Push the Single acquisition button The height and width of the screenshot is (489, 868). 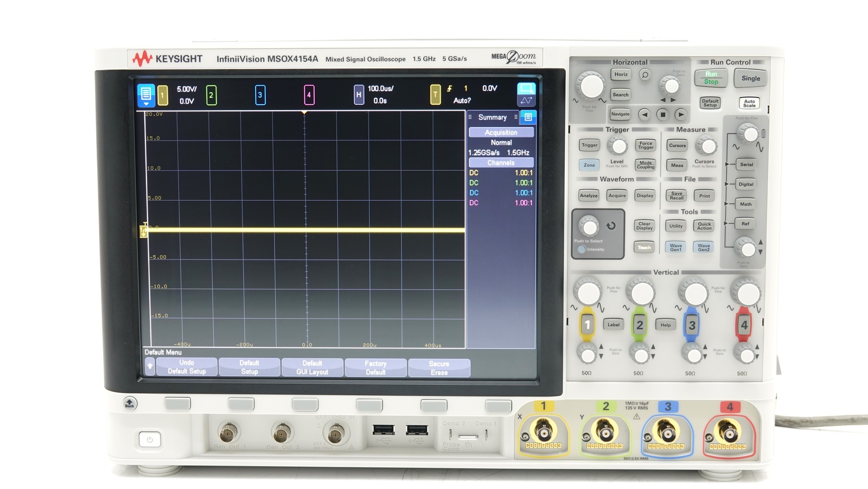[751, 79]
